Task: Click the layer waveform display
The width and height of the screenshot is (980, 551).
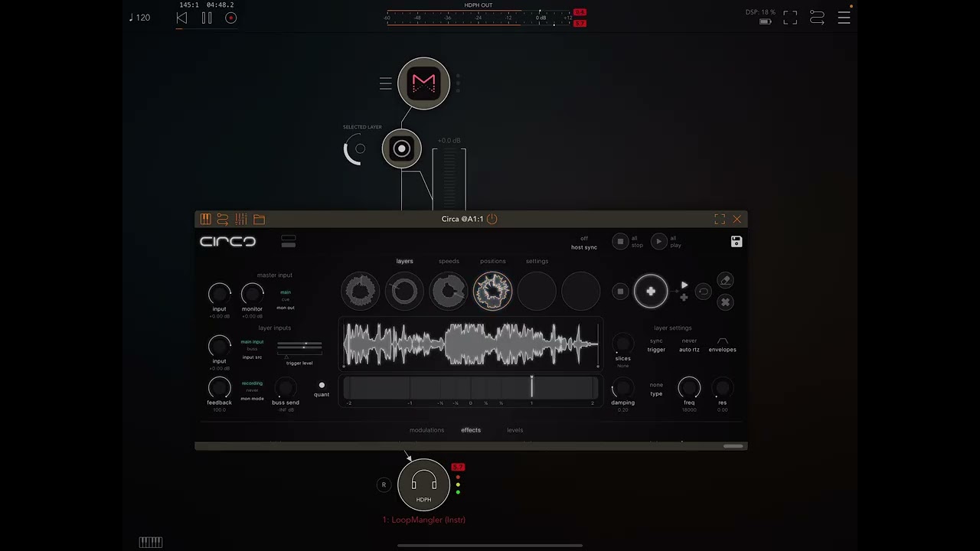Action: point(471,344)
